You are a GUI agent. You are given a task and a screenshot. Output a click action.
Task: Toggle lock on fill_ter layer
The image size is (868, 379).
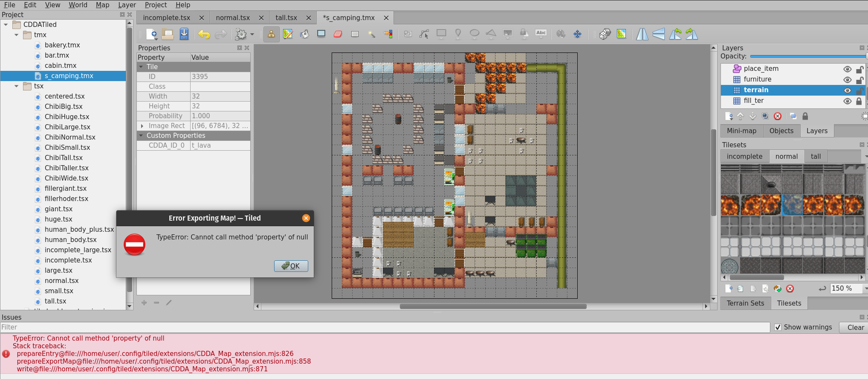[859, 101]
